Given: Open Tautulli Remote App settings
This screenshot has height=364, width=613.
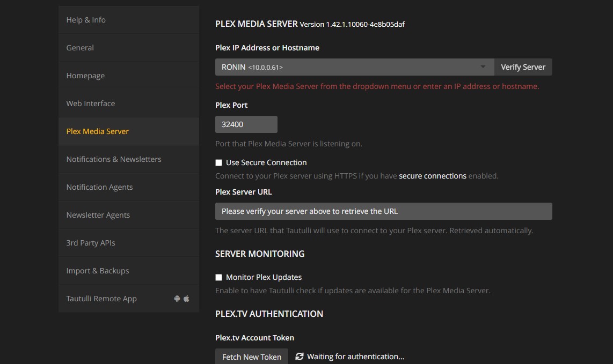Looking at the screenshot, I should (129, 299).
